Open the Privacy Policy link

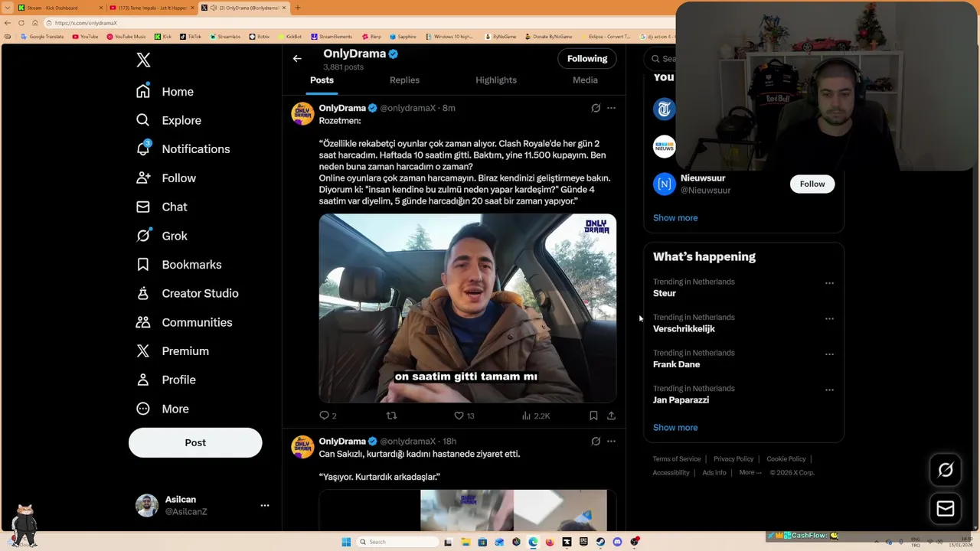[x=733, y=459]
